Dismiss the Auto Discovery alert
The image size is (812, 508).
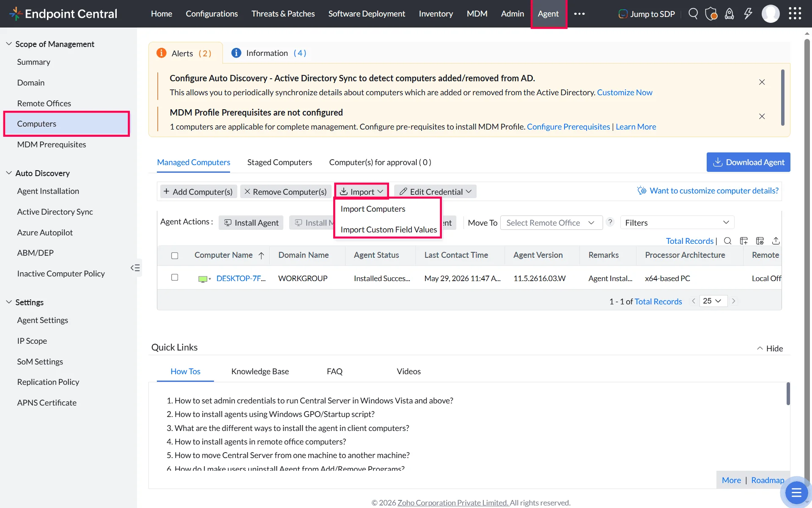pos(762,82)
